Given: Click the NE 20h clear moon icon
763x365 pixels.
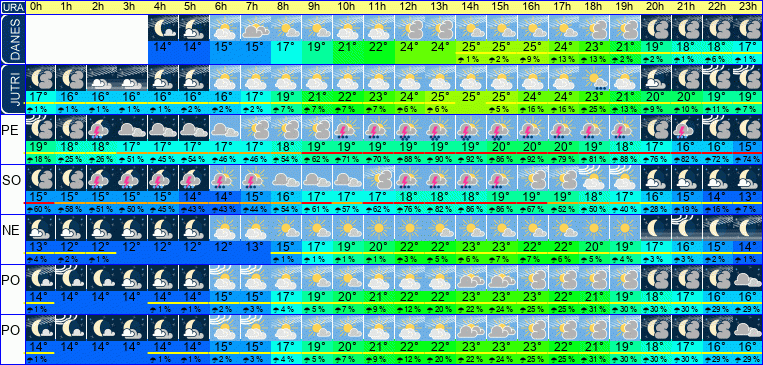Looking at the screenshot, I should tap(657, 228).
